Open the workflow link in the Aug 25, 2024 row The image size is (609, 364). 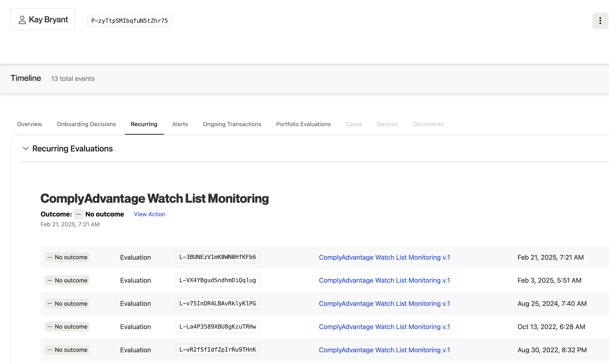pos(384,303)
